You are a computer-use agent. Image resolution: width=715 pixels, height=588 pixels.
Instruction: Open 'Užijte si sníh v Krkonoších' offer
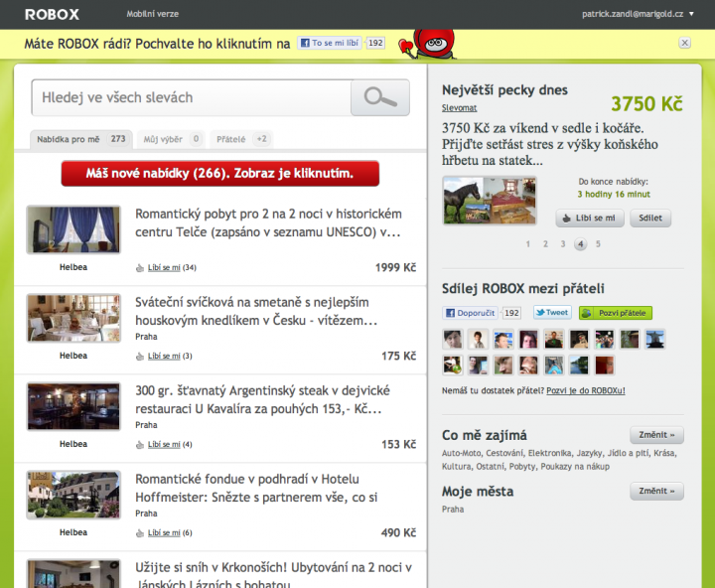[274, 575]
